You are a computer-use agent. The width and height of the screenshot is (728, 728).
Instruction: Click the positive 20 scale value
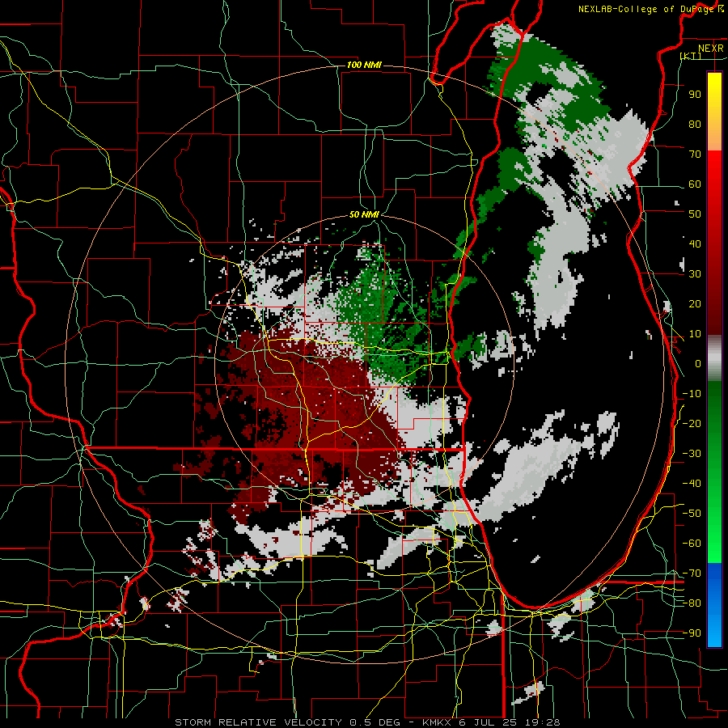coord(695,304)
